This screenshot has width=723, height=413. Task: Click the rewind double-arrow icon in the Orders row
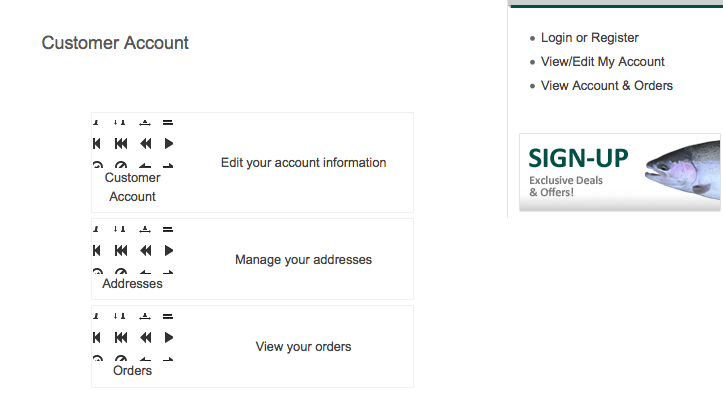point(145,337)
